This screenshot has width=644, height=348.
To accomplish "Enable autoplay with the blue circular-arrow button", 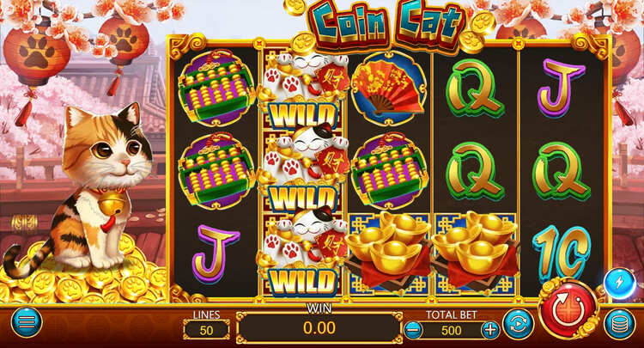I will point(518,323).
